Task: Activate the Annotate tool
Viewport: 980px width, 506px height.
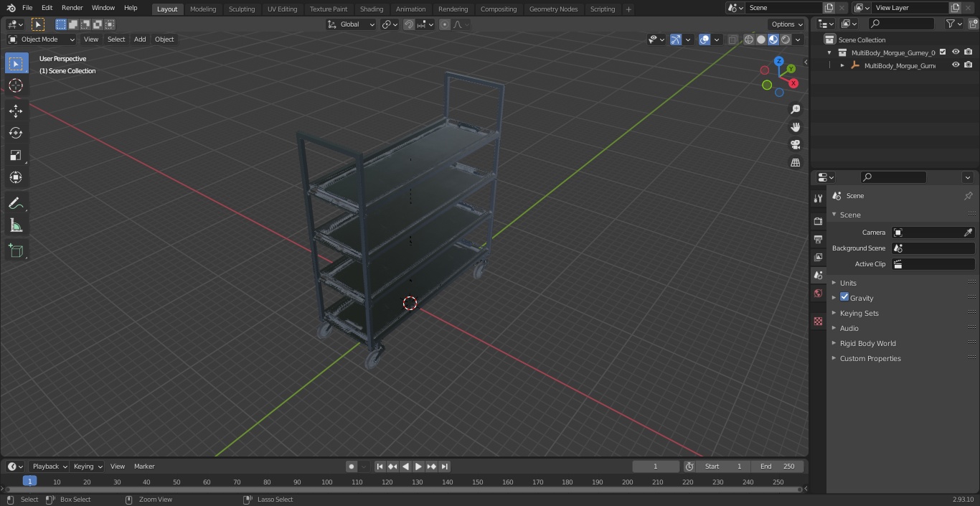Action: point(16,204)
